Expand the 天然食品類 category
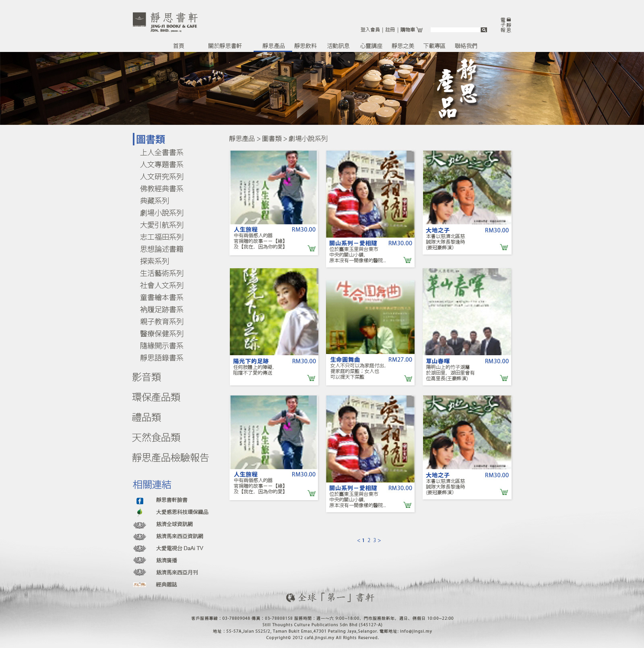This screenshot has height=648, width=644. click(x=156, y=438)
